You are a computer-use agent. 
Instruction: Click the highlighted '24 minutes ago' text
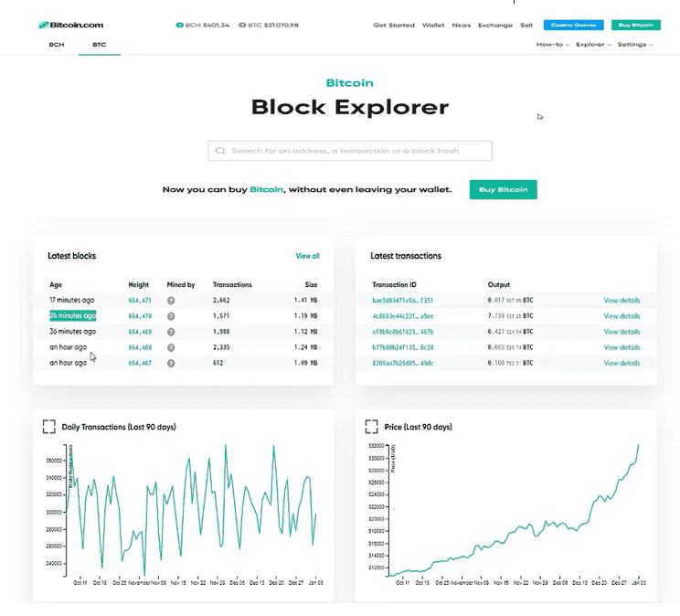(72, 316)
